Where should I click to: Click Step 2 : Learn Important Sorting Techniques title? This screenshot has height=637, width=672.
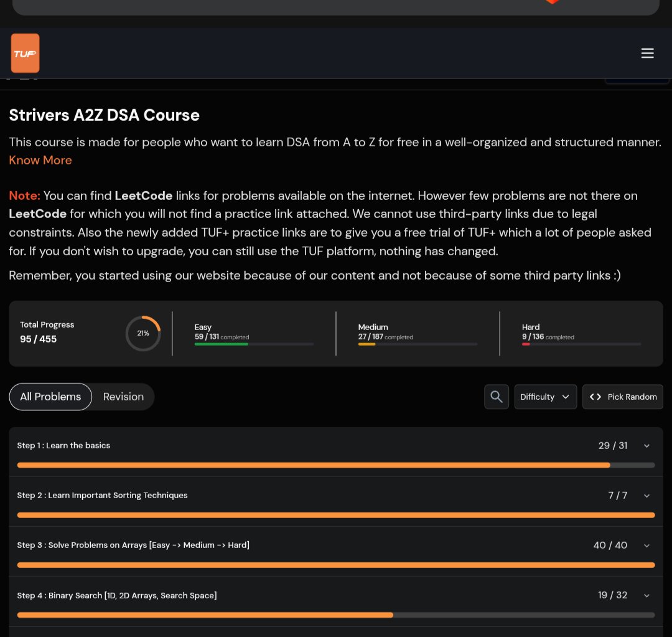pos(102,496)
